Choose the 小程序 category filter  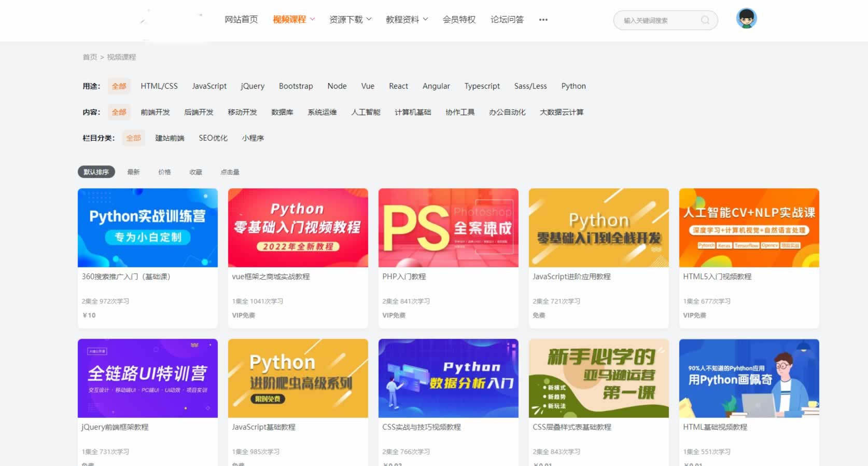[x=253, y=138]
